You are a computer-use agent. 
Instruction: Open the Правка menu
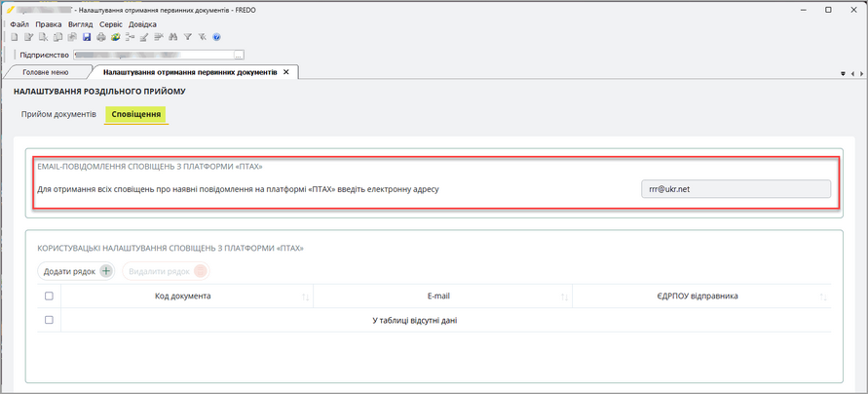coord(48,24)
